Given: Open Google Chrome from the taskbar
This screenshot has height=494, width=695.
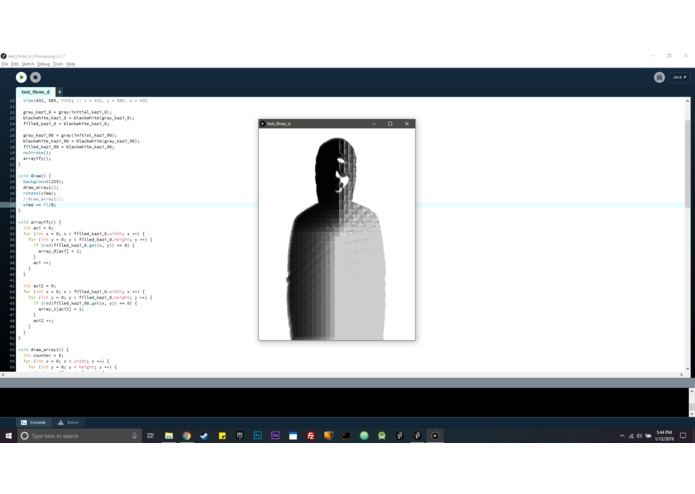Looking at the screenshot, I should click(x=187, y=436).
